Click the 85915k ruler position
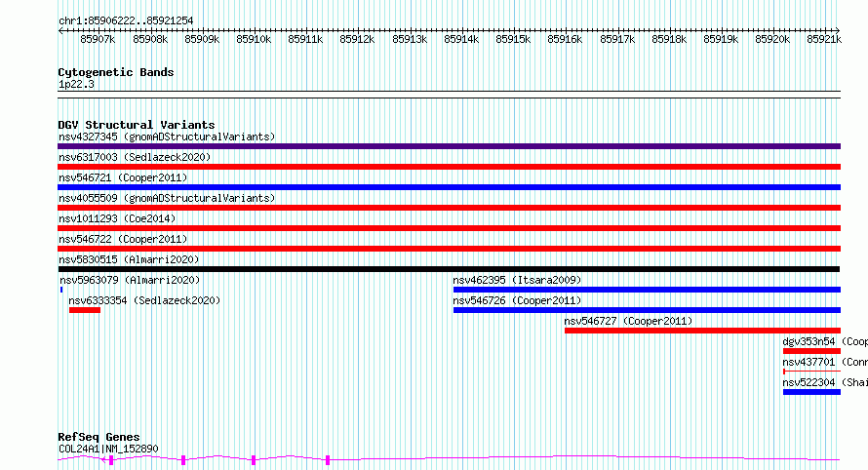Viewport: 868px width, 470px height. click(513, 39)
